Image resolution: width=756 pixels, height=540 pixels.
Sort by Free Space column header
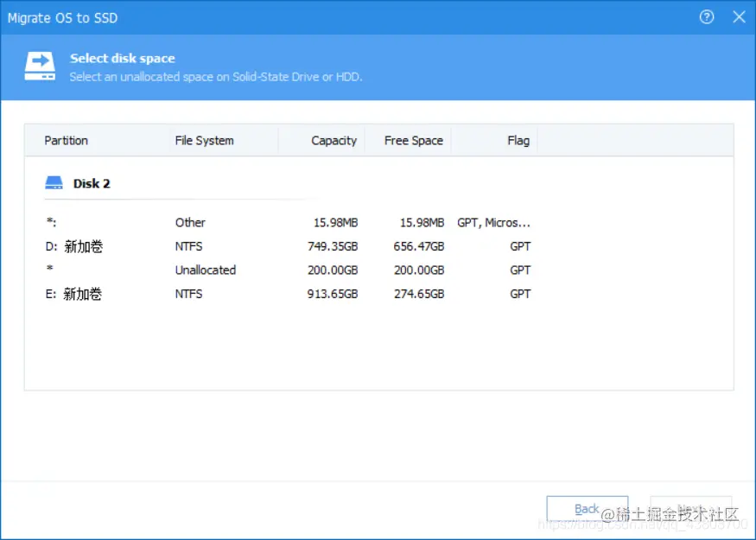click(413, 140)
